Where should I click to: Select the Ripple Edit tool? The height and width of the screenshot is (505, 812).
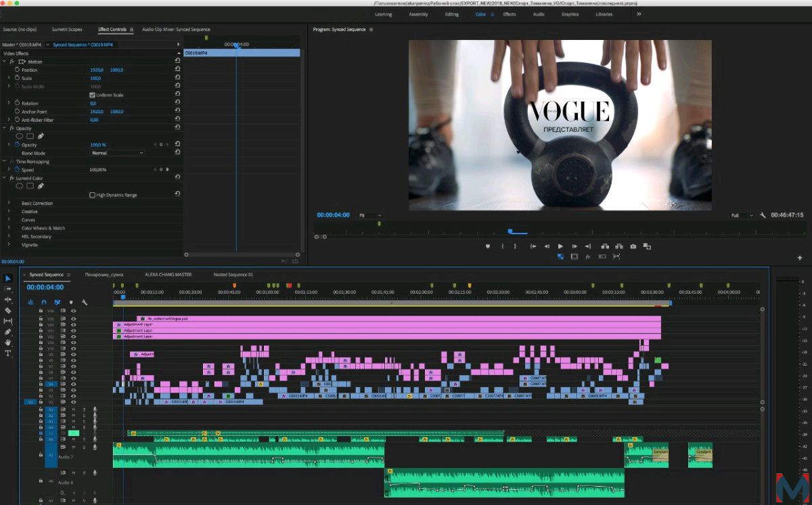coord(8,299)
